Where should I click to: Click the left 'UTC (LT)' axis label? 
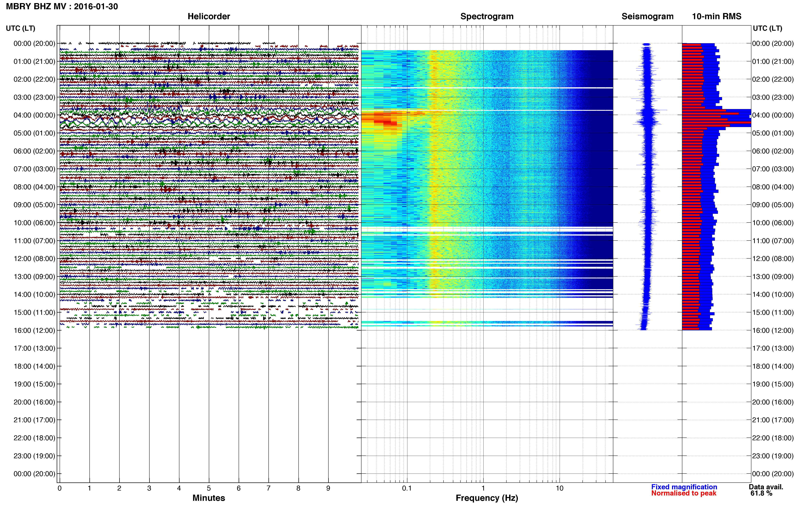pos(21,28)
